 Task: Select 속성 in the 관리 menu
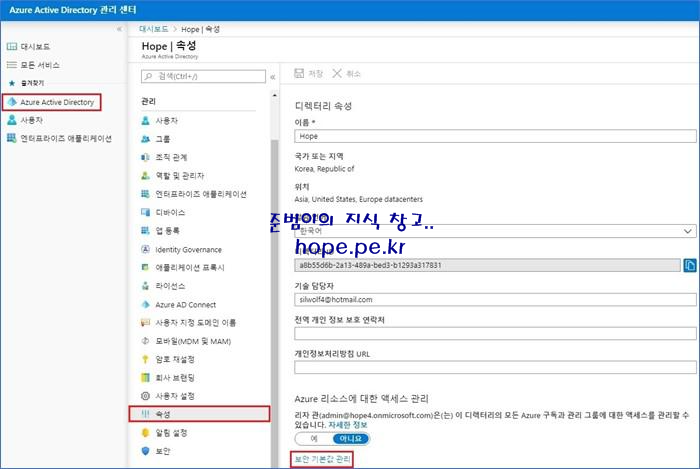(199, 414)
